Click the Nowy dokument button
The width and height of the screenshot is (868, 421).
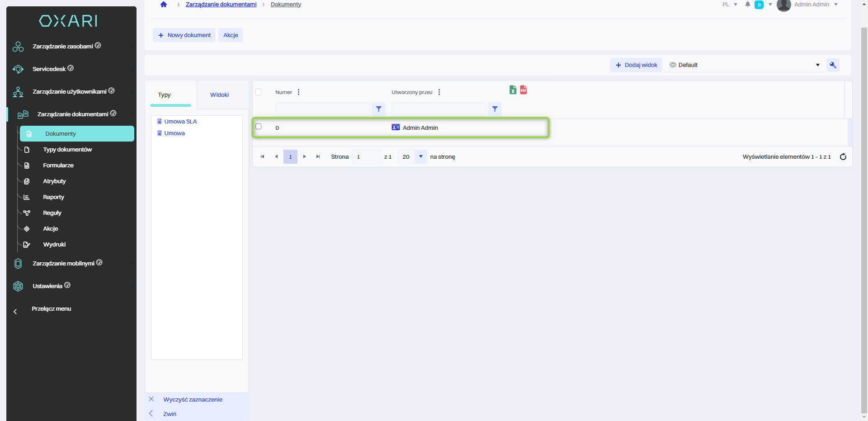(184, 35)
